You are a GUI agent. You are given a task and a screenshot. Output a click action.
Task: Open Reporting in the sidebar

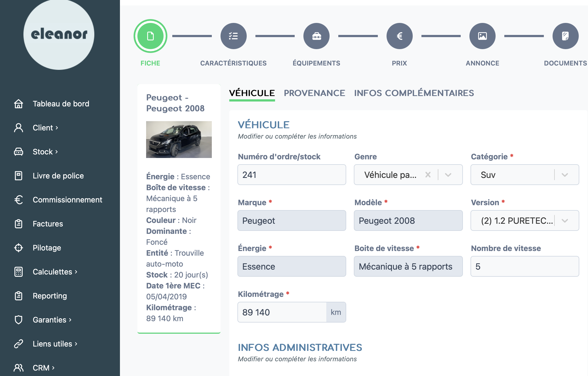coord(50,296)
